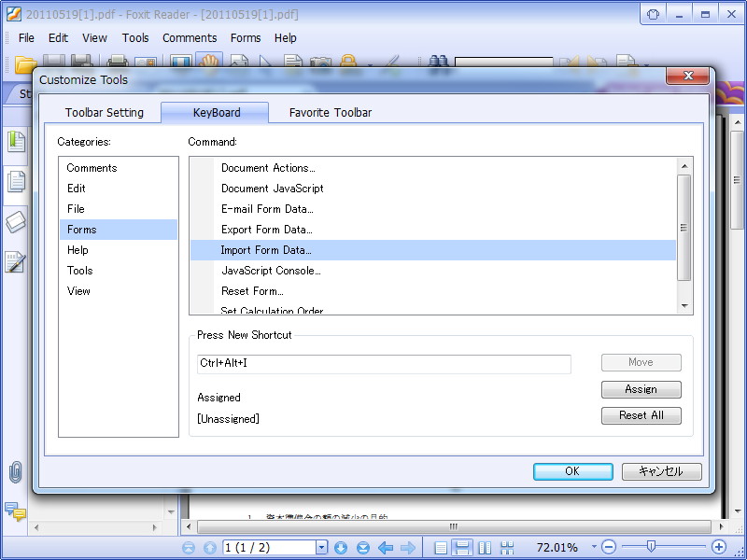Select the E-mail Form Data... command
Image resolution: width=747 pixels, height=560 pixels.
433,208
